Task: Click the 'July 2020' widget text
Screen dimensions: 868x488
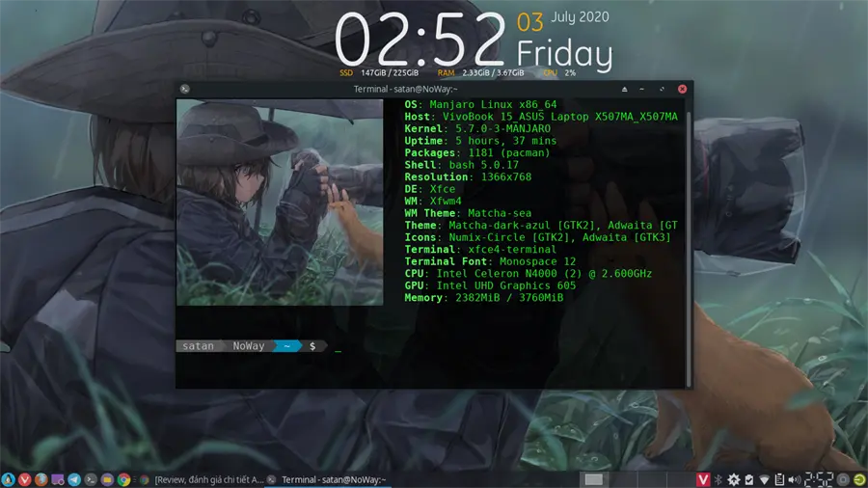Action: 580,17
